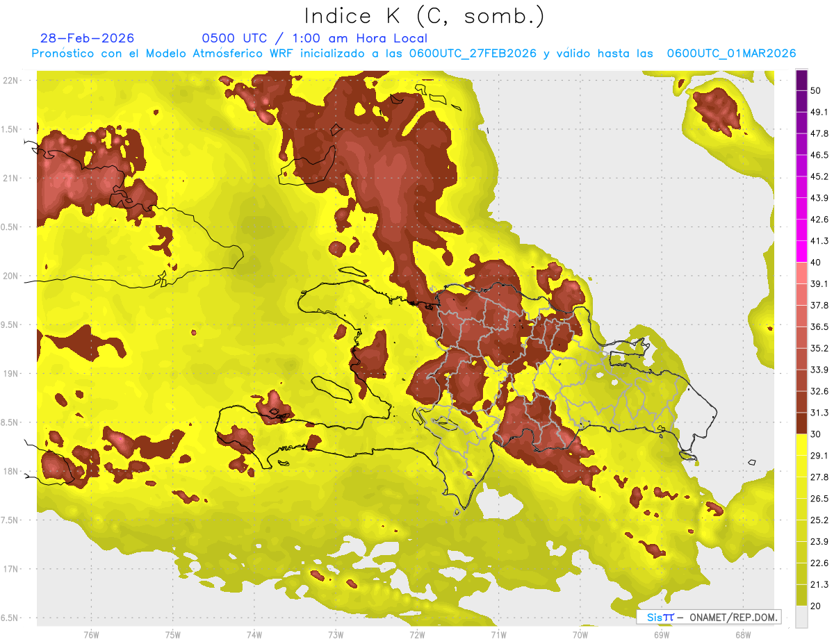Click the '19N' latitude label
Image resolution: width=834 pixels, height=644 pixels.
(11, 373)
